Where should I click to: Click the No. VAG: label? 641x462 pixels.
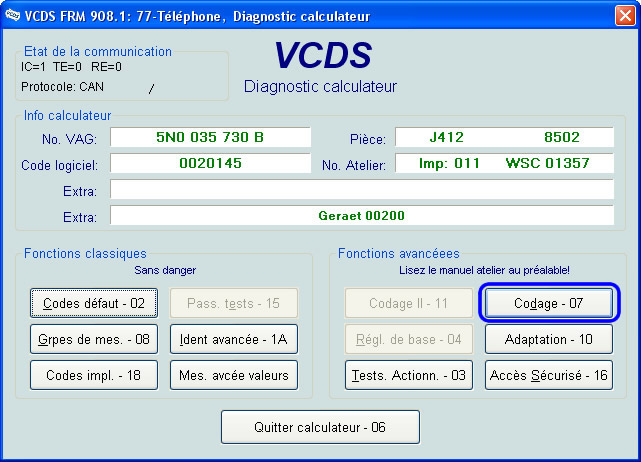tap(69, 139)
